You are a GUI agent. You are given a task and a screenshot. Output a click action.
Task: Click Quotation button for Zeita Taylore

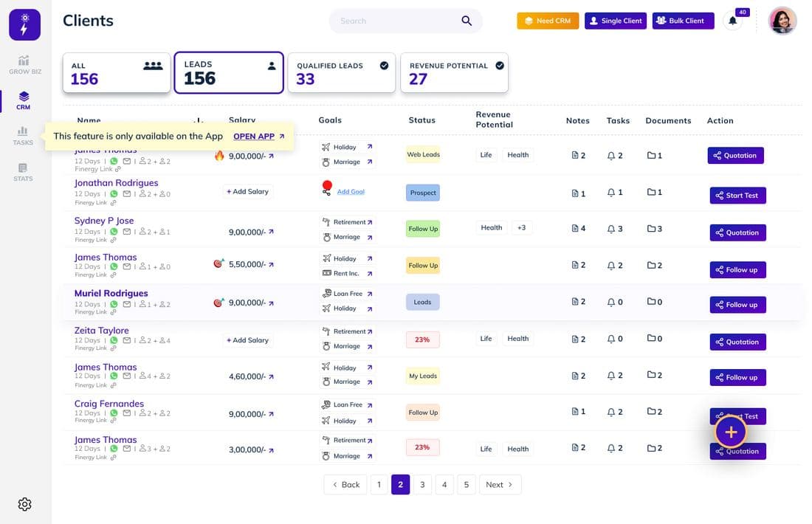(x=737, y=342)
